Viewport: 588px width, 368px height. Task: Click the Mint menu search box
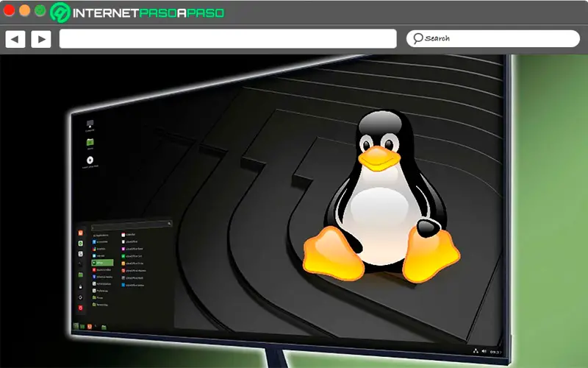(x=132, y=226)
